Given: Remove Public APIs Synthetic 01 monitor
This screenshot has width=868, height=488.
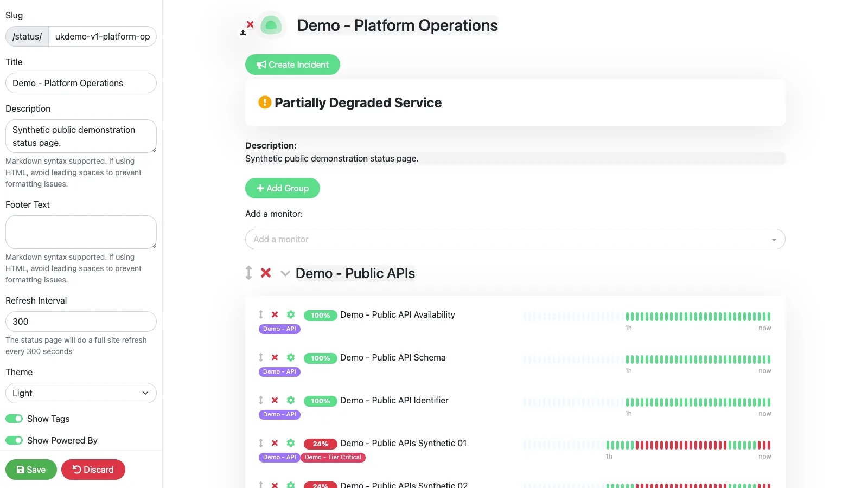Looking at the screenshot, I should [x=275, y=443].
